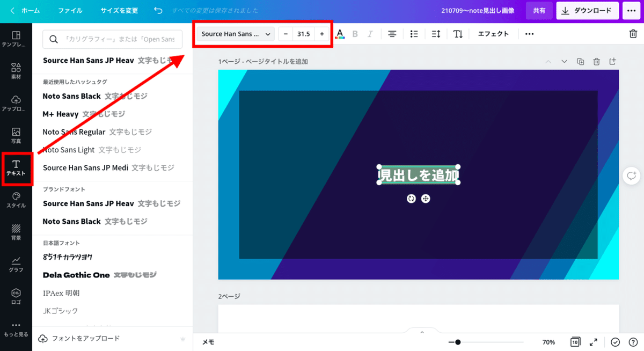Expand the page list chevron at bottom center
Screen dimensions: 644x351
(422, 332)
